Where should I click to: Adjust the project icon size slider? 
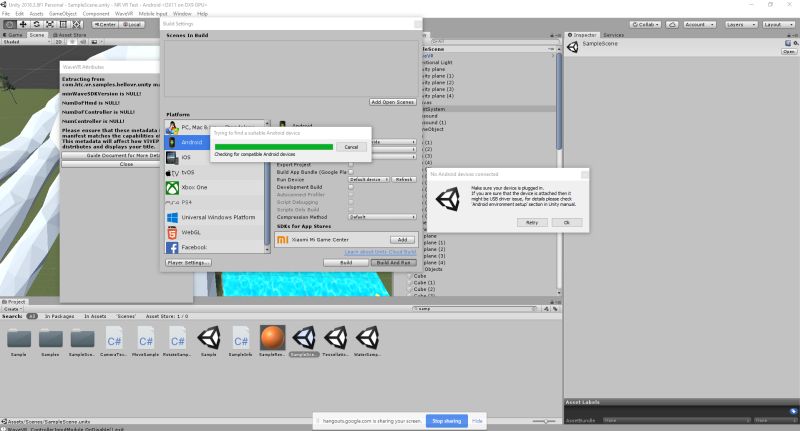coord(544,421)
